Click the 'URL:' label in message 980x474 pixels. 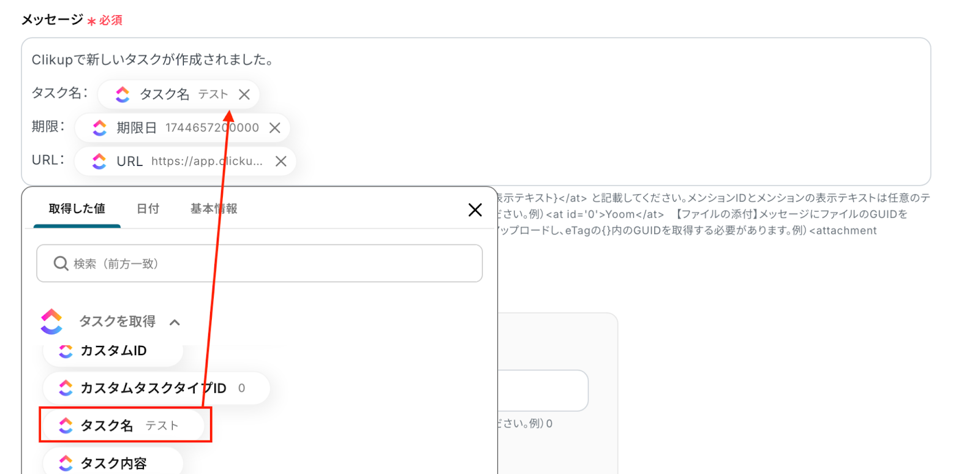[48, 160]
